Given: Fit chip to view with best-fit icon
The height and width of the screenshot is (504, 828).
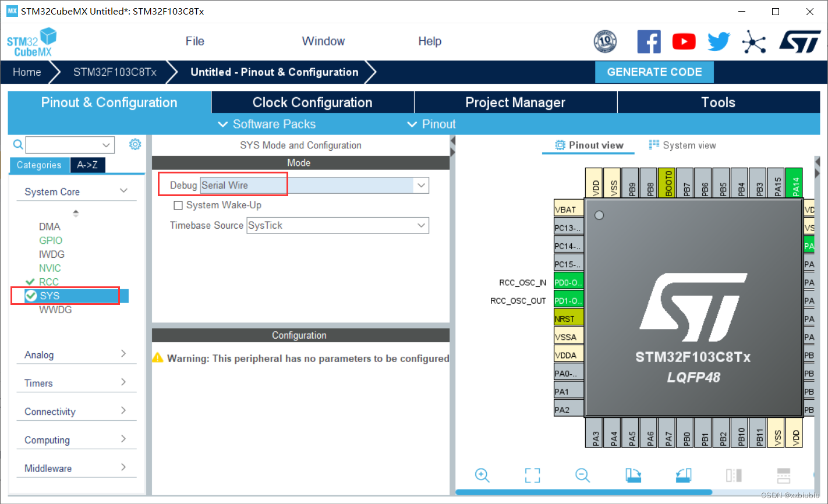Looking at the screenshot, I should click(x=532, y=475).
